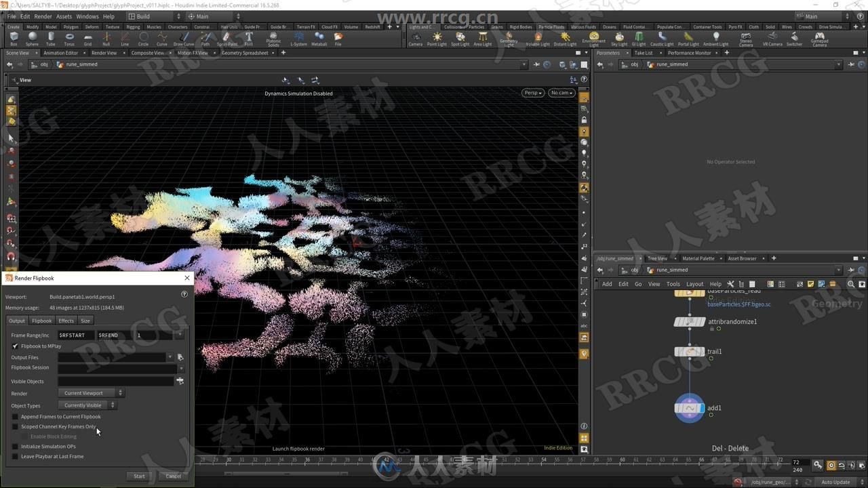Viewport: 868px width, 488px height.
Task: Create a Box from the shelf
Action: tap(14, 39)
